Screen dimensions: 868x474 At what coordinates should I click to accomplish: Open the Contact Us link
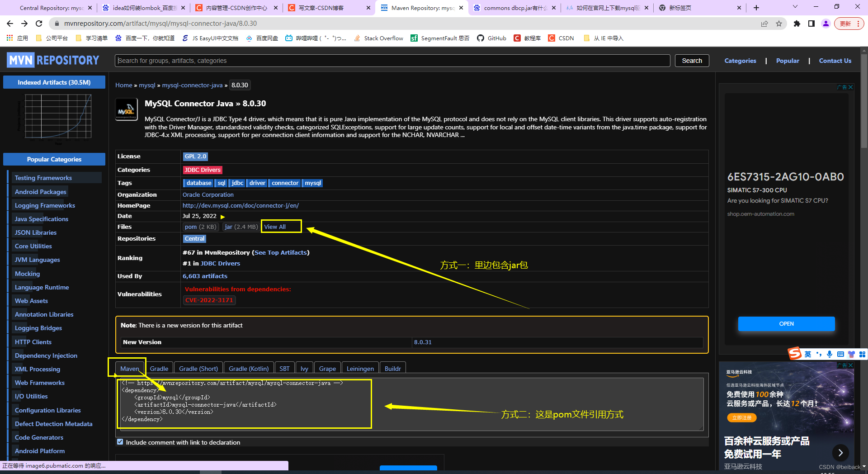(835, 61)
